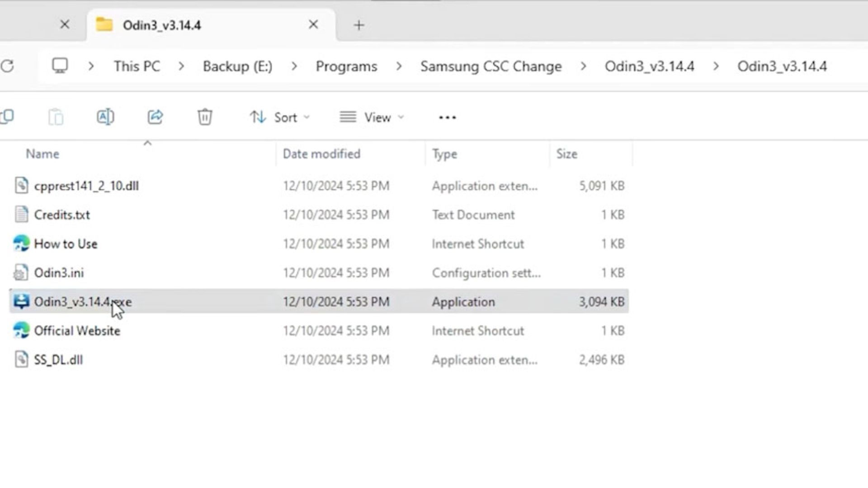
Task: Close the Odin3_v3.14.4 tab
Action: coord(313,24)
